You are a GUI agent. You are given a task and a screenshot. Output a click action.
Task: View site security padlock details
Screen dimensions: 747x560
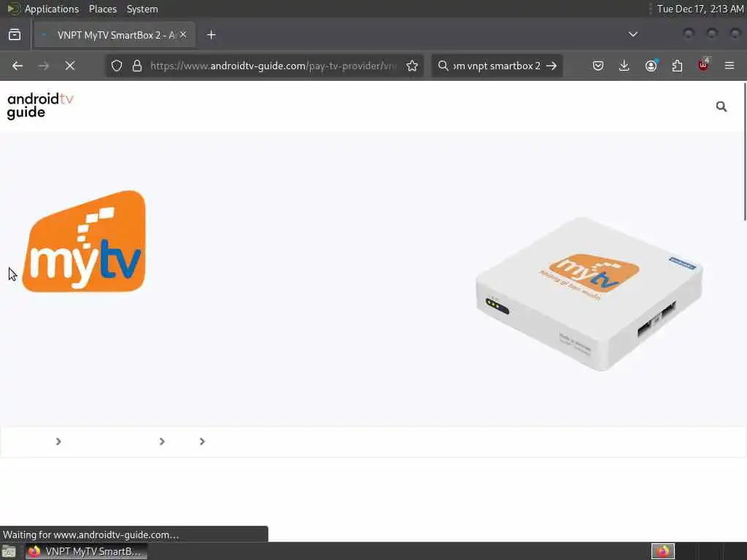pyautogui.click(x=137, y=66)
